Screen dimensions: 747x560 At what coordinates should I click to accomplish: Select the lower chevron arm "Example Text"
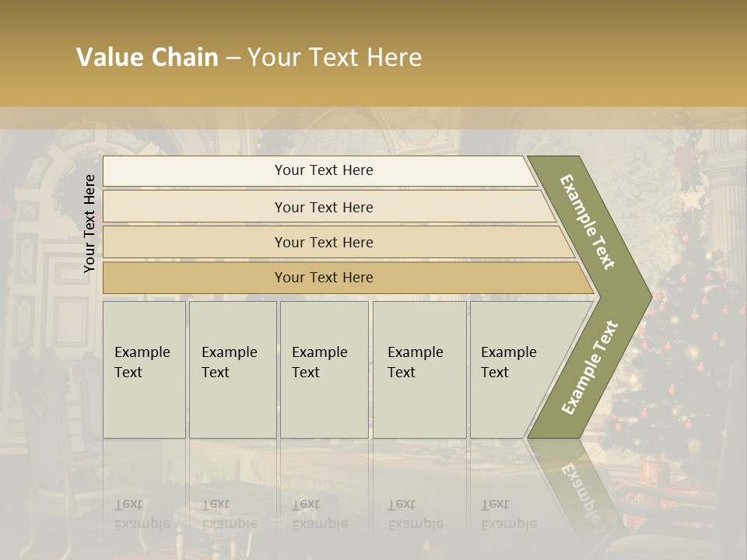(589, 368)
